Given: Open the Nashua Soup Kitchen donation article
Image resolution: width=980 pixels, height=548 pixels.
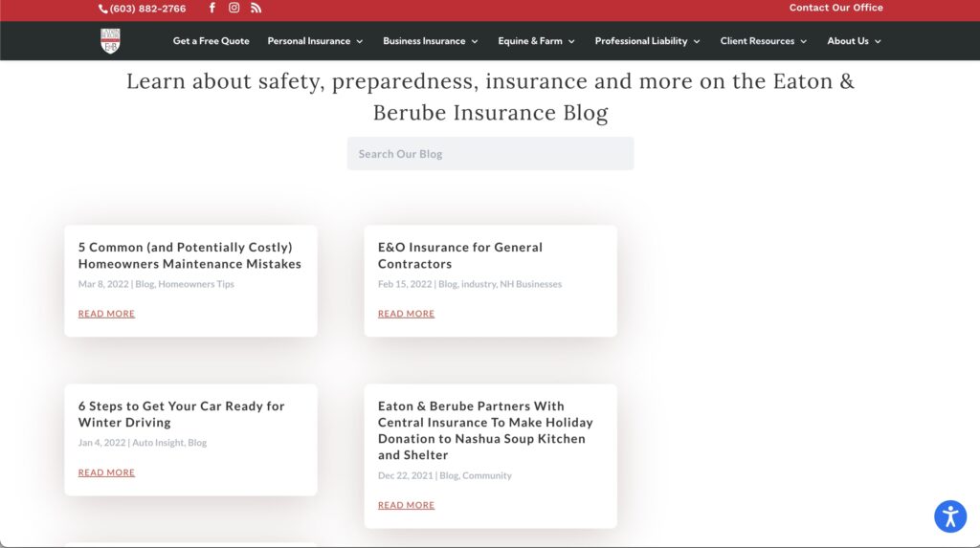Looking at the screenshot, I should [x=485, y=430].
